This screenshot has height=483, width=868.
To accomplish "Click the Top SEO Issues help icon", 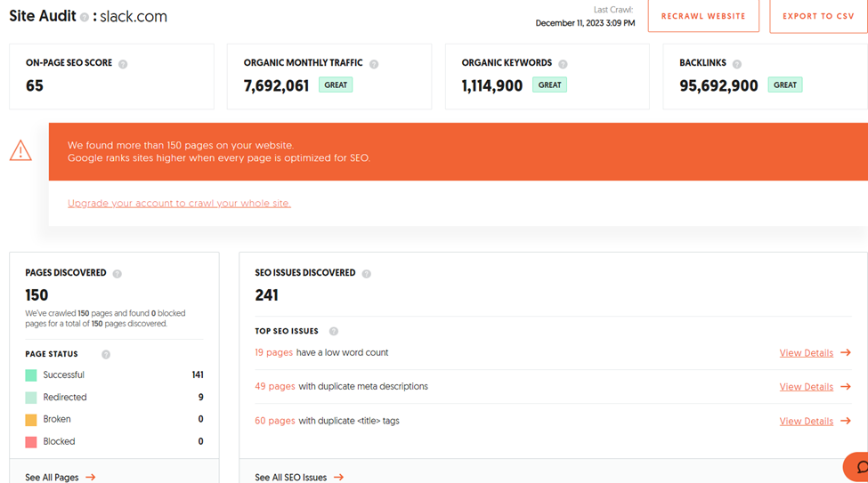I will coord(333,332).
